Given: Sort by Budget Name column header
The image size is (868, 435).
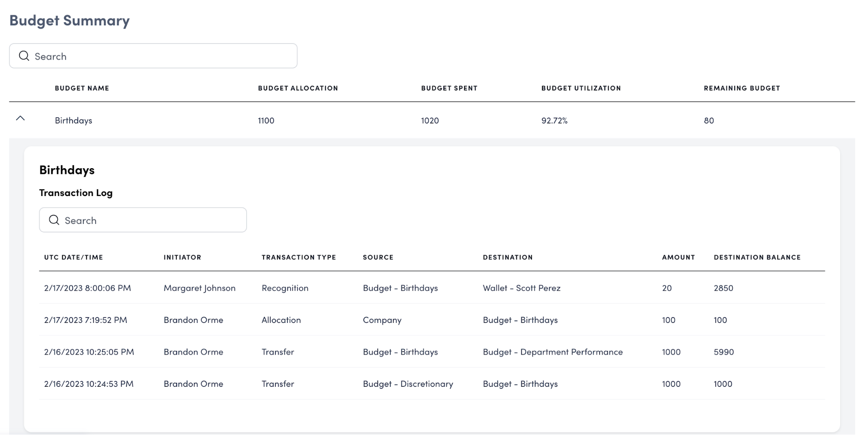Looking at the screenshot, I should (82, 88).
